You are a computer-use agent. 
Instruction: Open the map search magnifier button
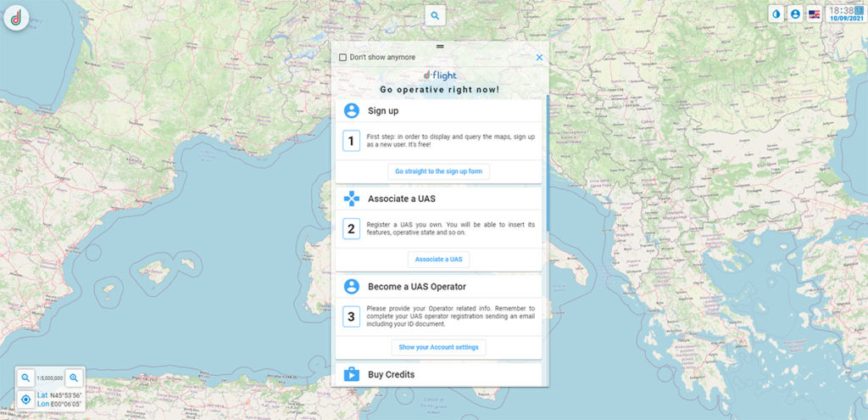(x=435, y=15)
